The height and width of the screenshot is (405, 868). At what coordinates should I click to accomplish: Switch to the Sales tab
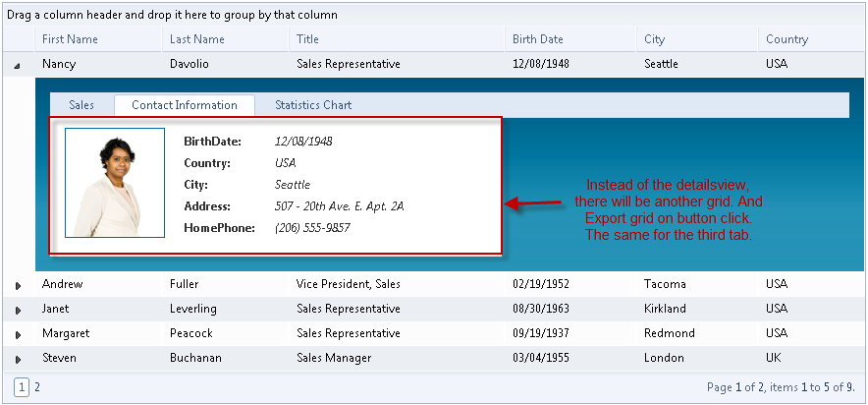point(81,105)
